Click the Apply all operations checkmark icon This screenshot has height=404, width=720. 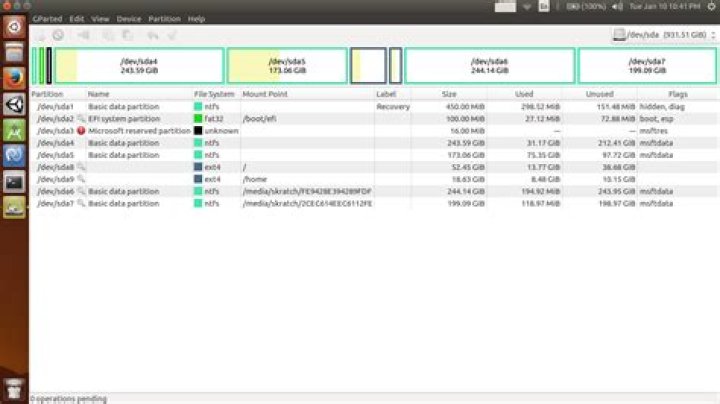pos(172,35)
